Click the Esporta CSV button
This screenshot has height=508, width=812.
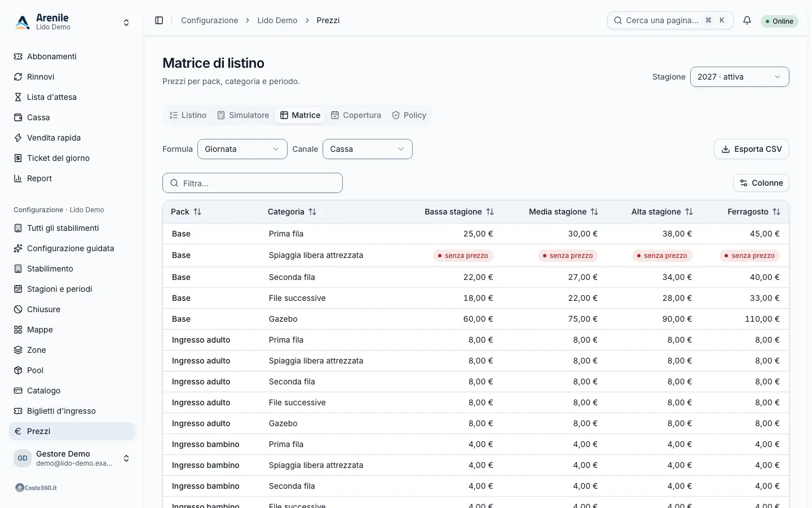tap(752, 149)
